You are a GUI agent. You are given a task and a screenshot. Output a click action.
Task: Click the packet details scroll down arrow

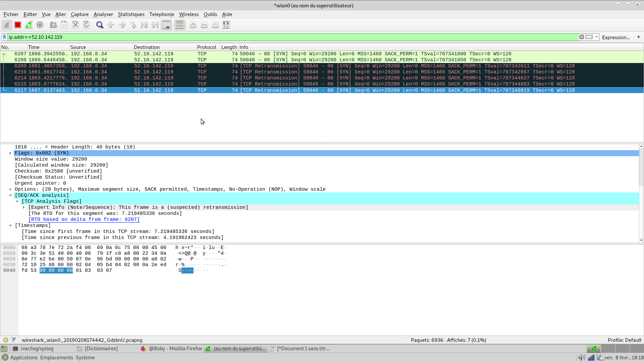pos(641,240)
